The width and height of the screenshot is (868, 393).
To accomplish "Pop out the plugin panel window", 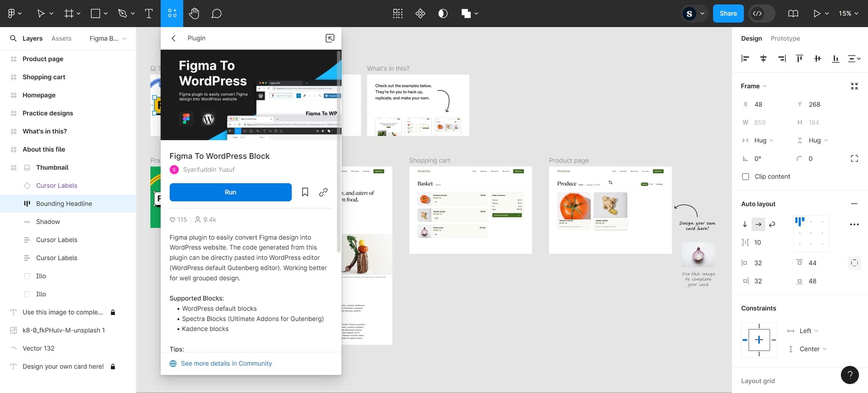I will (330, 38).
